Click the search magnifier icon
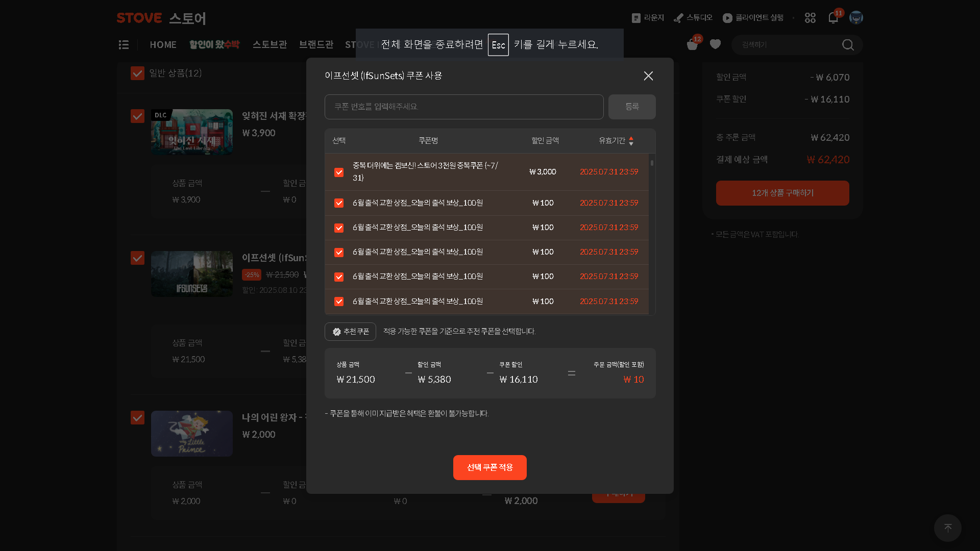The height and width of the screenshot is (551, 980). (x=848, y=45)
